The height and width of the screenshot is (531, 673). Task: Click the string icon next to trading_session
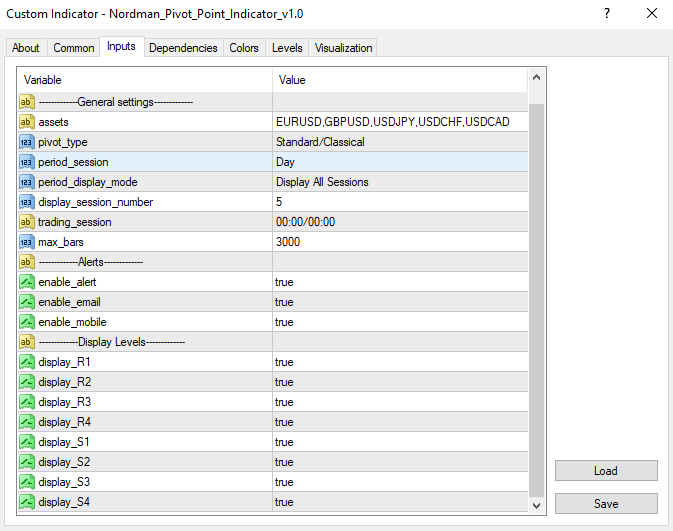point(27,222)
